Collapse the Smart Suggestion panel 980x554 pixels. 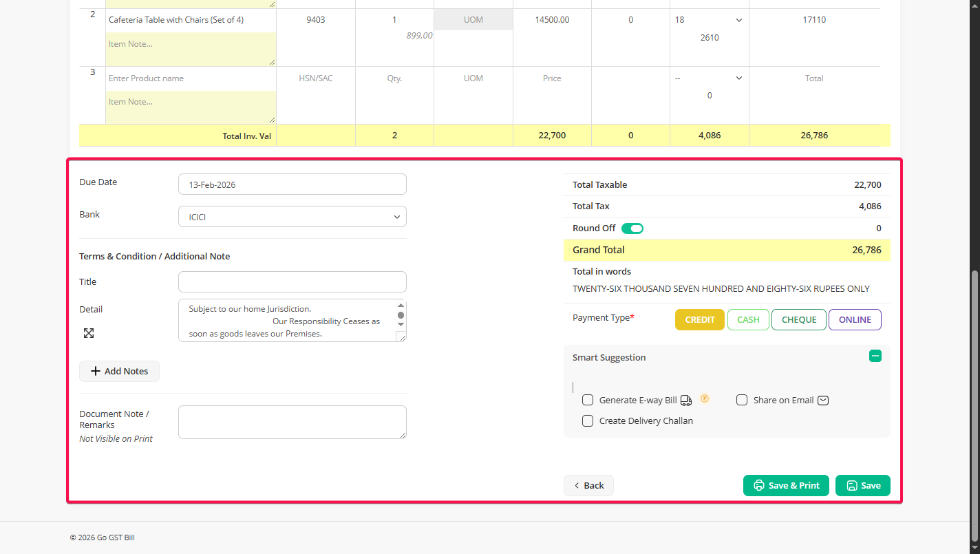coord(875,356)
